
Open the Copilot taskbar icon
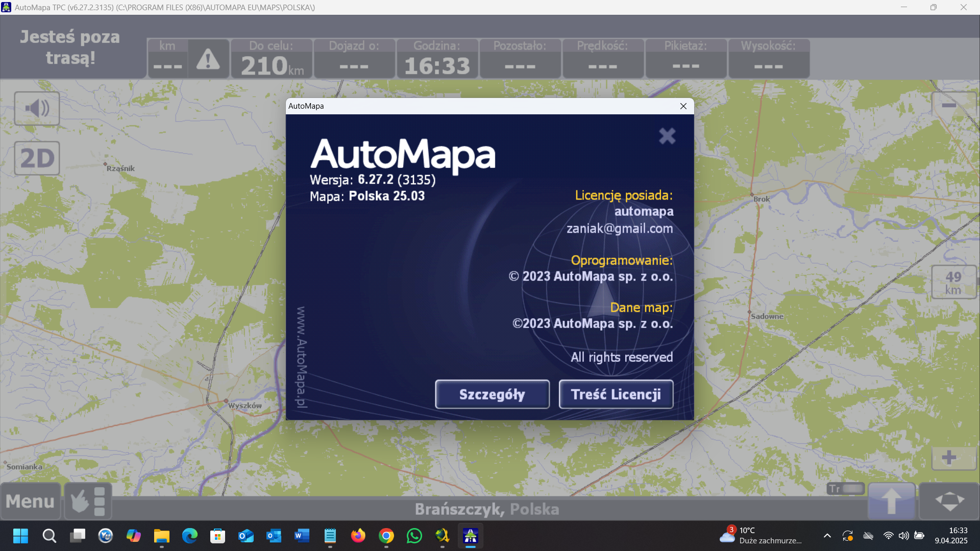134,536
